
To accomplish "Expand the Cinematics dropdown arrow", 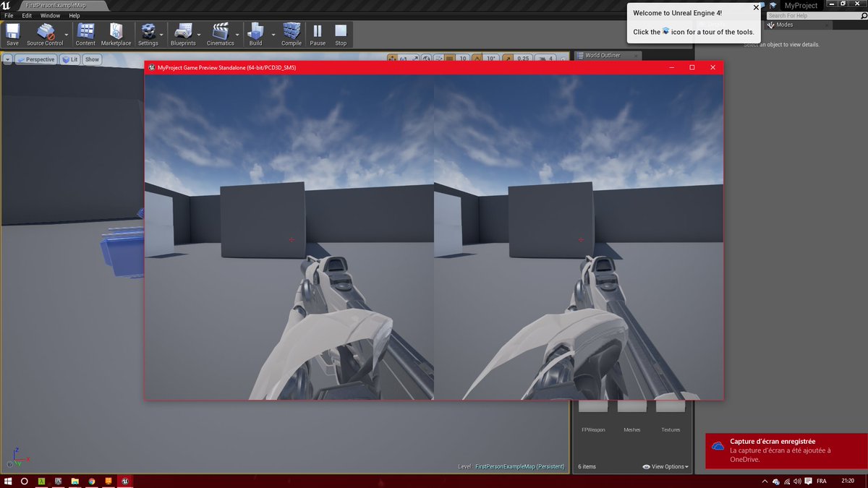I will 238,34.
